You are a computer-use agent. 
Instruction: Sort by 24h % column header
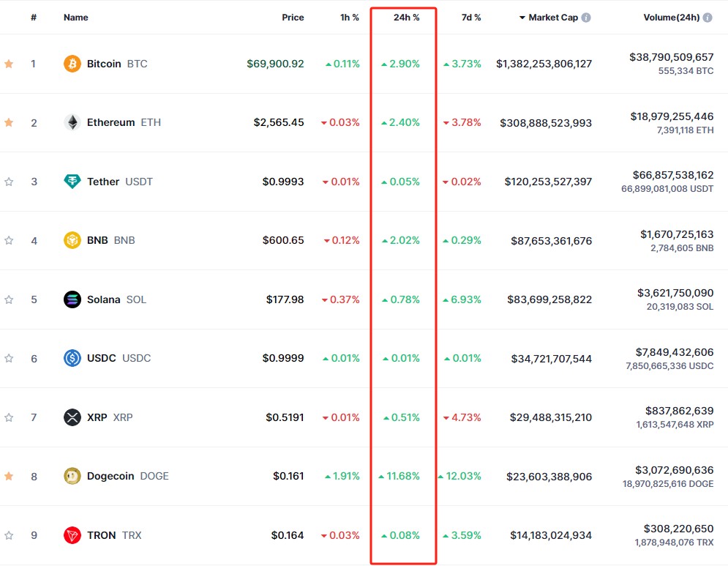coord(407,18)
